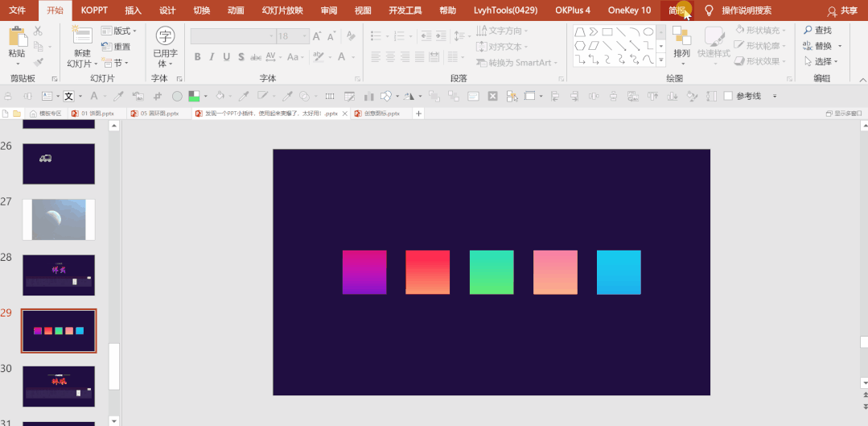Decrease font size with smaller A icon

pos(331,36)
